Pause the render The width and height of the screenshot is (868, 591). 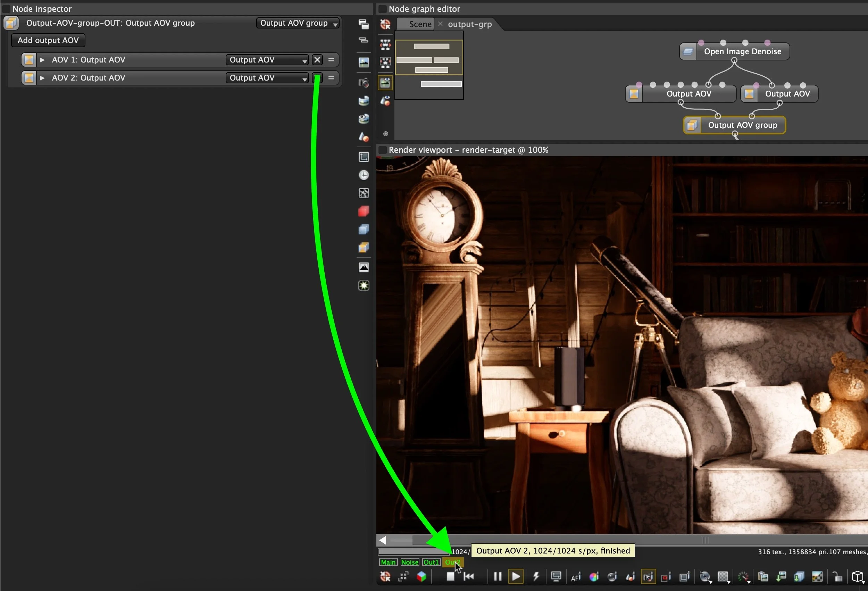[x=498, y=576]
